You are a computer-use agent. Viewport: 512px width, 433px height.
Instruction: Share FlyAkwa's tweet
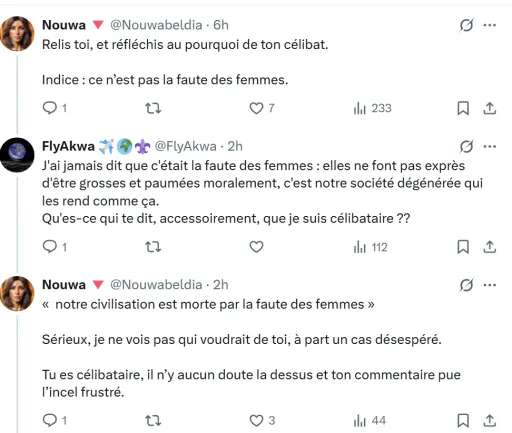coord(489,247)
